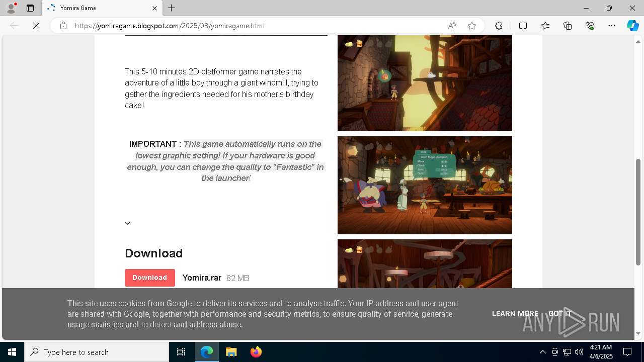Click the Download heading
Image resolution: width=644 pixels, height=362 pixels.
tap(153, 253)
